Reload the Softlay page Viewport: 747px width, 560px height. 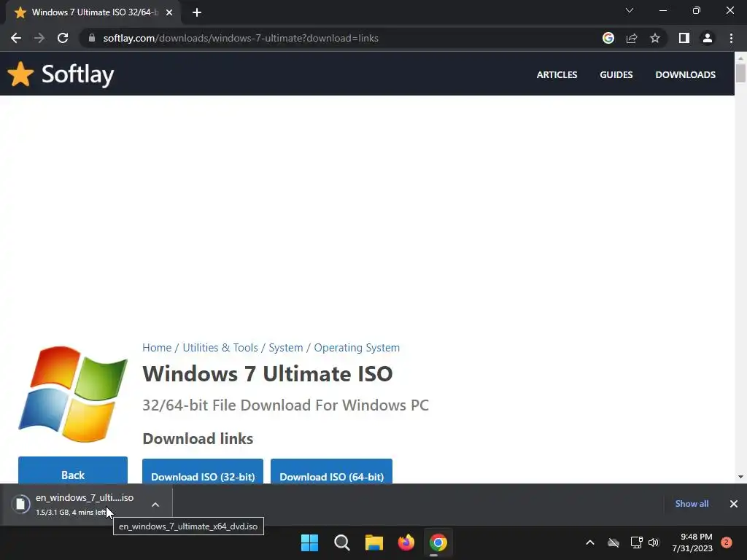pos(63,38)
